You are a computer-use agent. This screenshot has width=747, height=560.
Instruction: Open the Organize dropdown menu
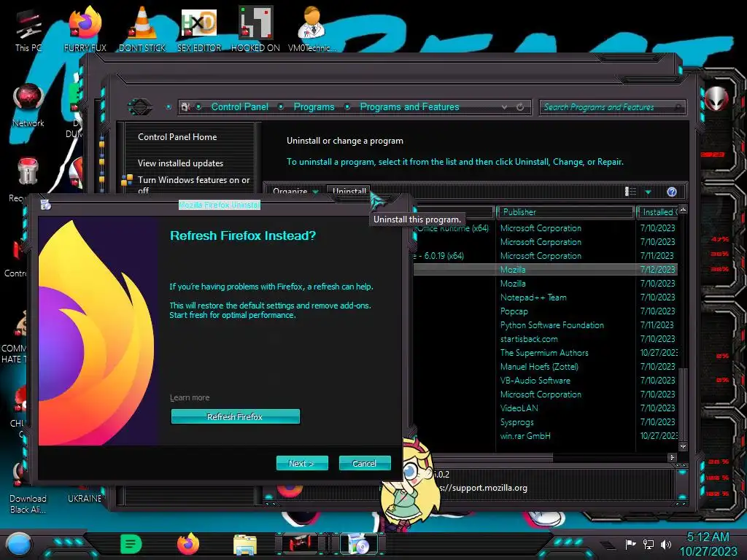point(295,192)
